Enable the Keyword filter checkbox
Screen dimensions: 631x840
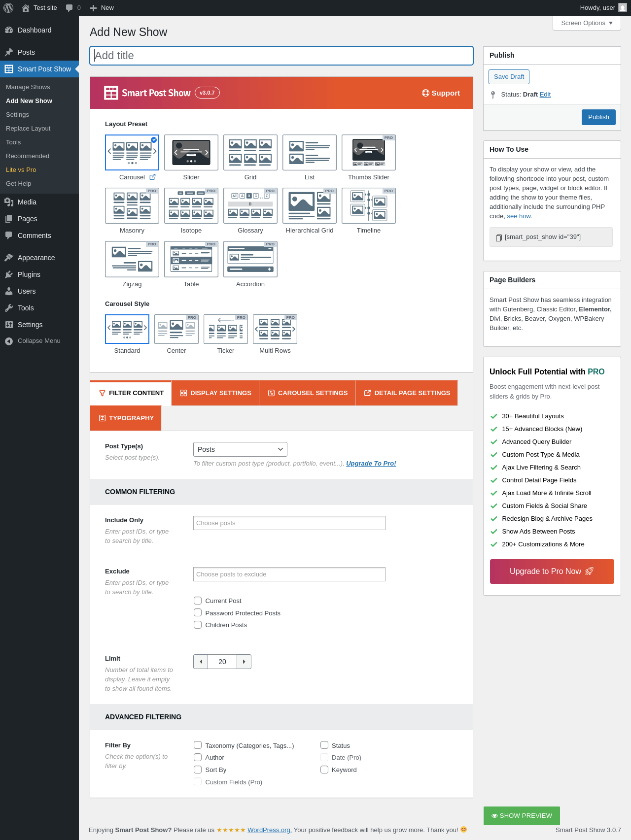pyautogui.click(x=324, y=770)
